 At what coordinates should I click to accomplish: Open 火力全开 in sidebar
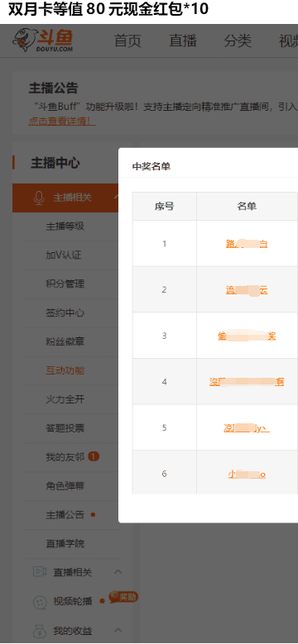65,399
